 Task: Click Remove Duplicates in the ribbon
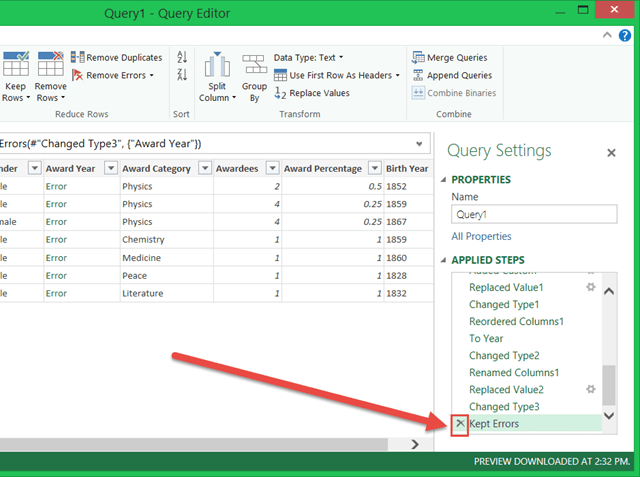[116, 58]
